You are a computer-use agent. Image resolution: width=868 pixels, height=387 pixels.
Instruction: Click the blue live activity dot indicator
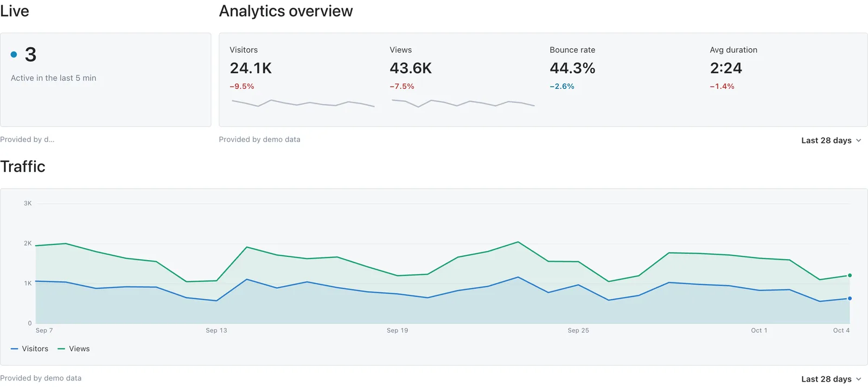point(14,54)
